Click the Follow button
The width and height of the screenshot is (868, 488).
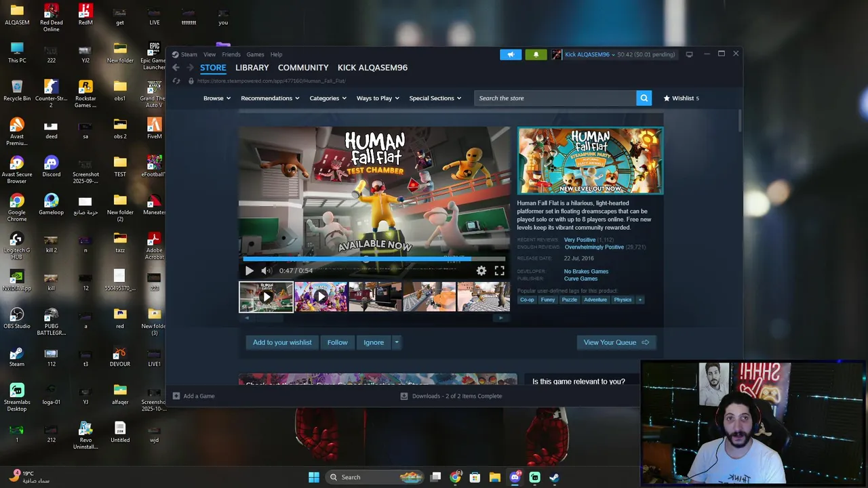point(337,342)
